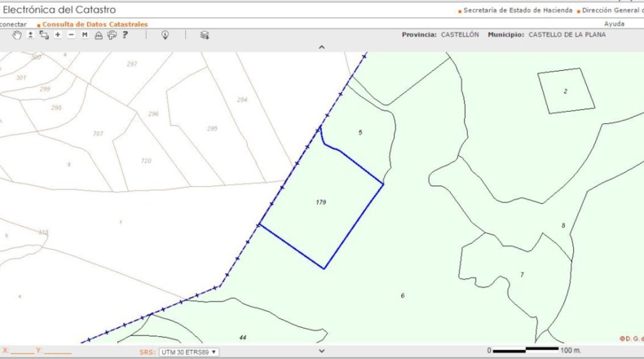Click the X coordinate field

(x=23, y=351)
